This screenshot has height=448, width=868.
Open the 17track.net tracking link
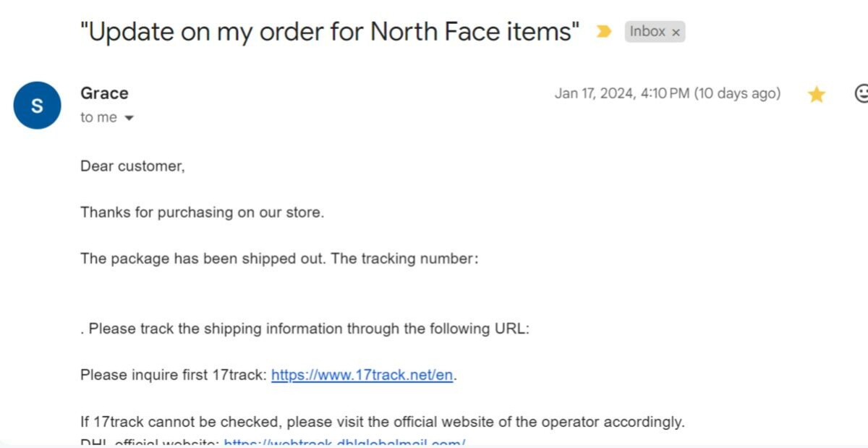(362, 375)
